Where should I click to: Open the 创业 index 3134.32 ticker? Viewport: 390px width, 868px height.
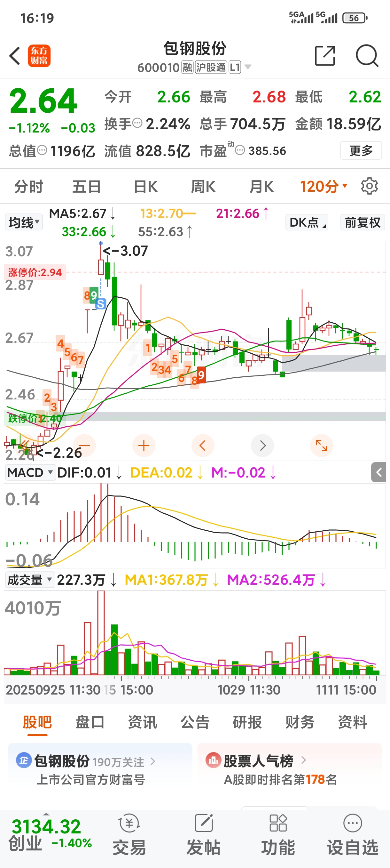[x=50, y=835]
